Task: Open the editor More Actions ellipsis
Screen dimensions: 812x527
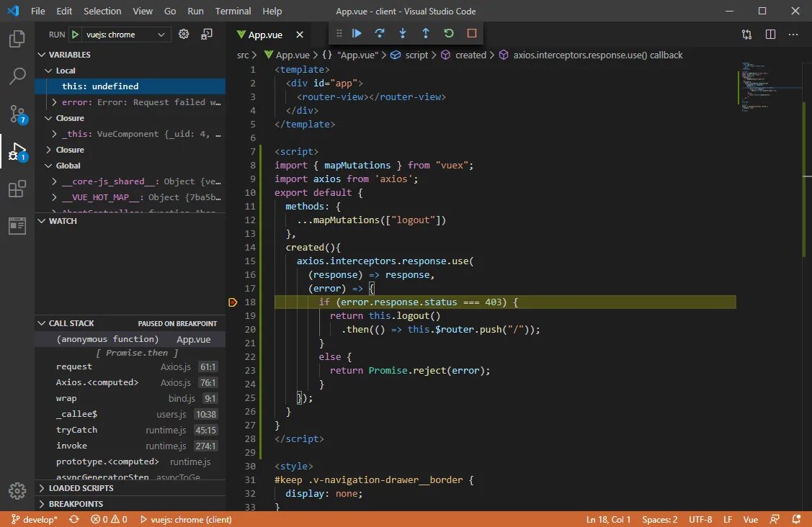Action: coord(793,35)
